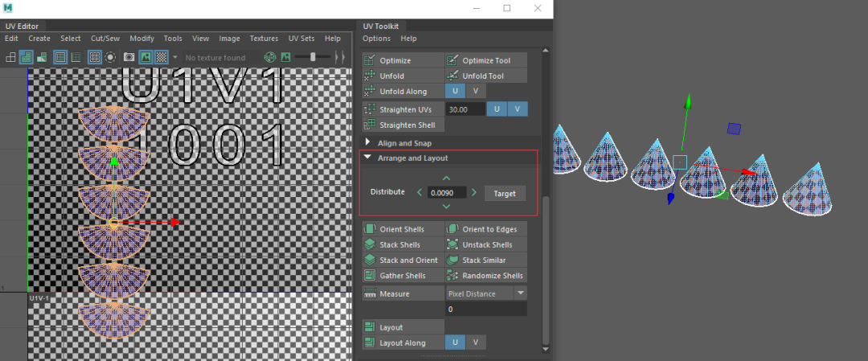This screenshot has height=361, width=868.
Task: Click the Straighten Shell button
Action: click(x=403, y=125)
